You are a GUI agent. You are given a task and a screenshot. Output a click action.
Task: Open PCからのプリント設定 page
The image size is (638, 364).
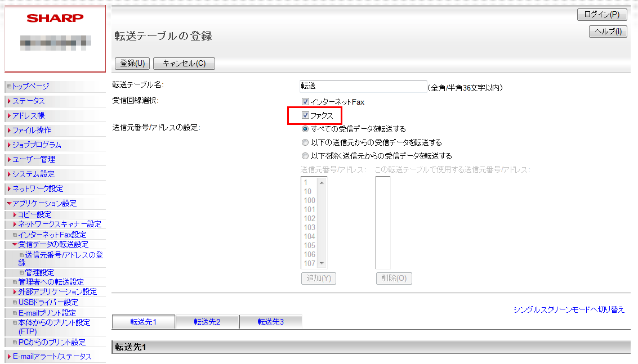(52, 342)
